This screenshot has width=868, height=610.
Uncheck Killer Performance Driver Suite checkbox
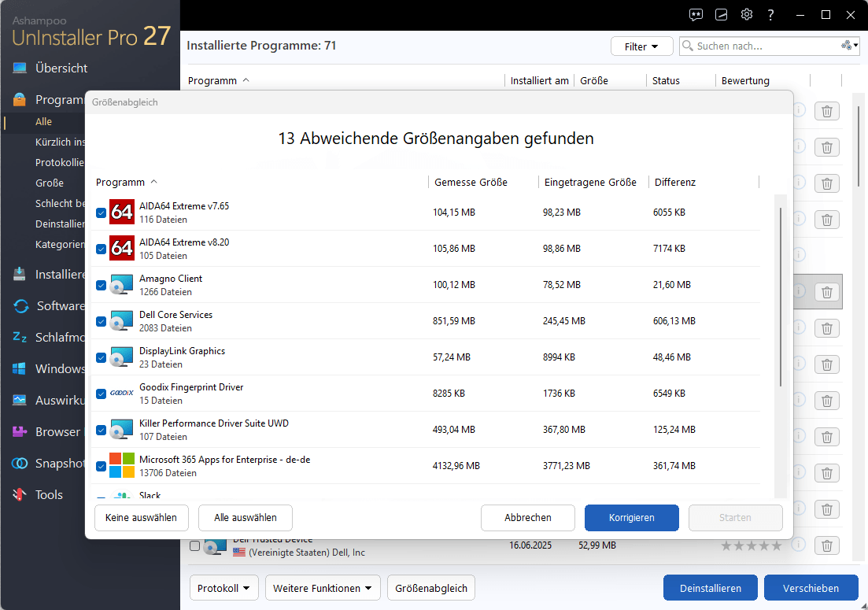coord(101,430)
